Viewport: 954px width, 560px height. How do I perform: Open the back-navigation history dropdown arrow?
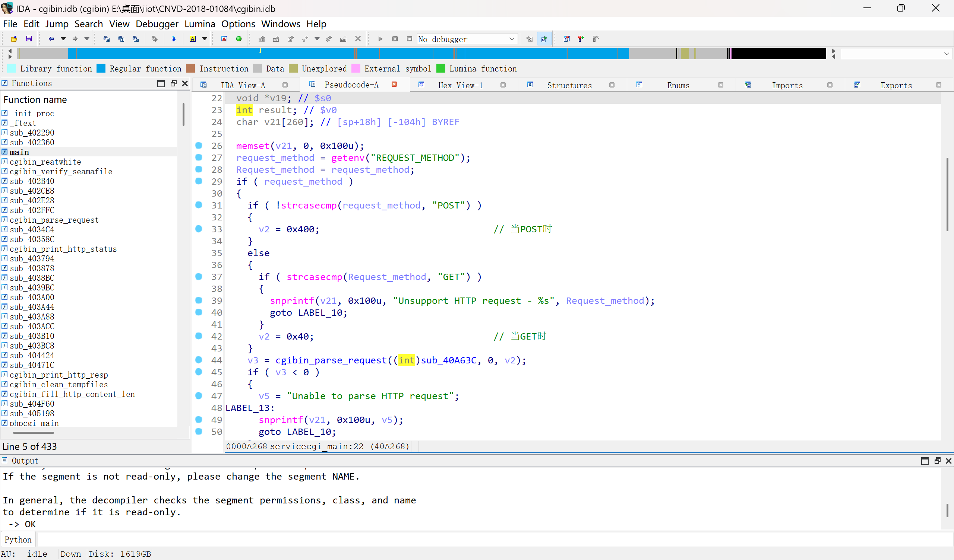pyautogui.click(x=63, y=39)
